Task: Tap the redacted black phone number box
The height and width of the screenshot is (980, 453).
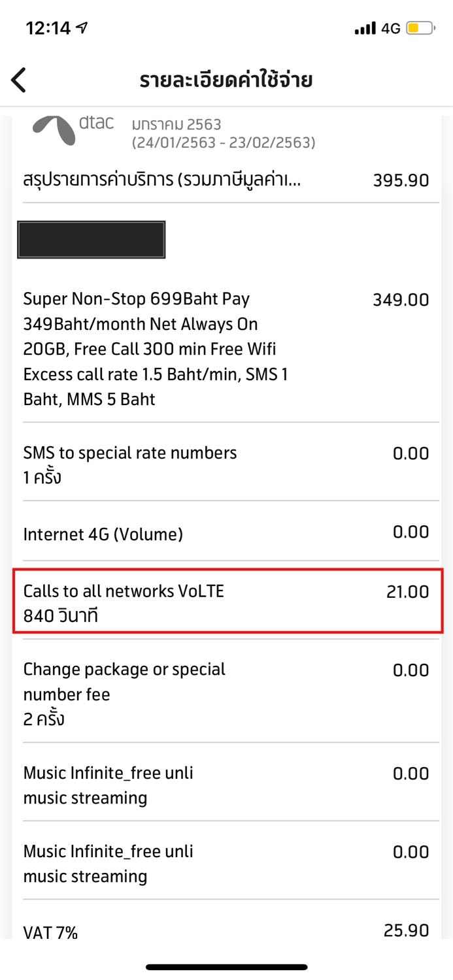Action: [92, 240]
